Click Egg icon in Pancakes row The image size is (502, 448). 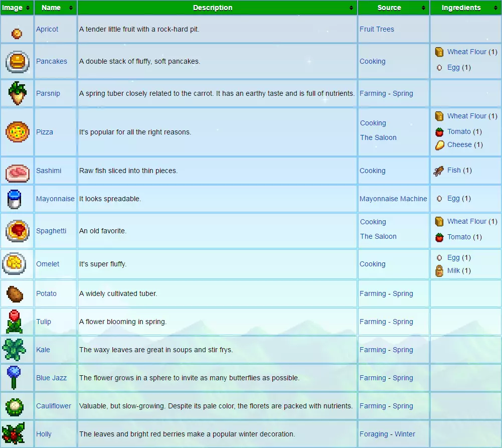coord(439,68)
